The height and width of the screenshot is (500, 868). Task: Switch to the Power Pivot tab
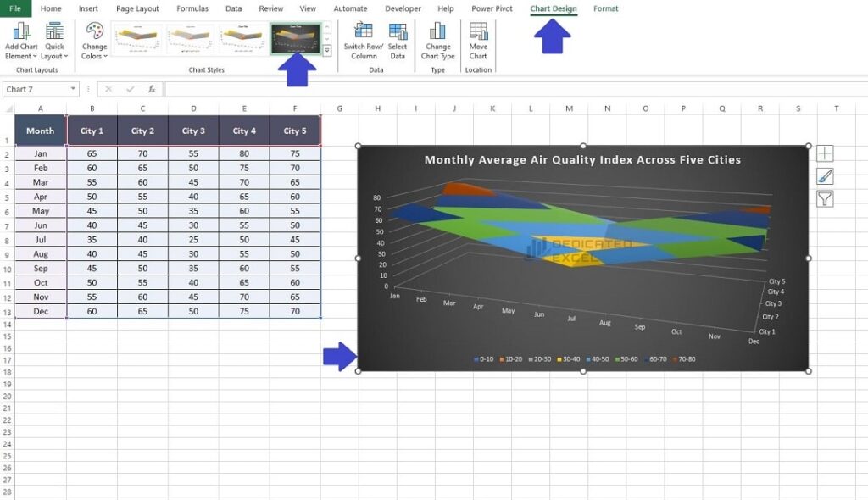click(x=492, y=8)
